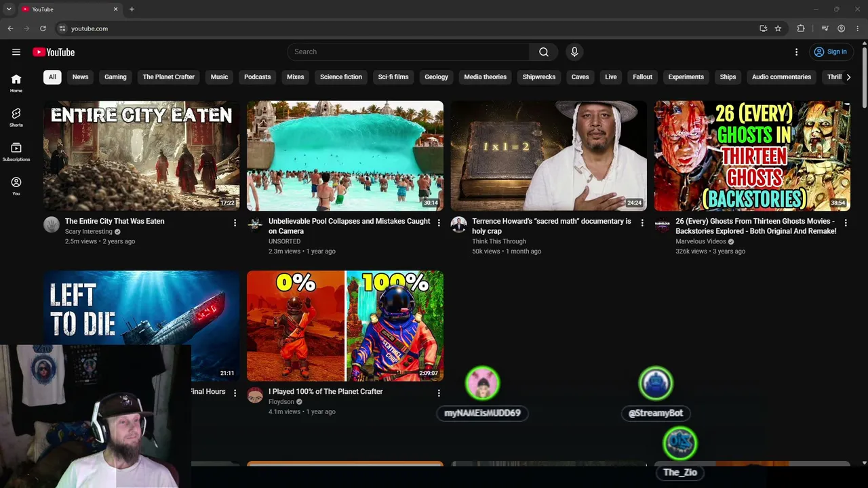
Task: Select the Shipwrecks filter chip
Action: 539,77
